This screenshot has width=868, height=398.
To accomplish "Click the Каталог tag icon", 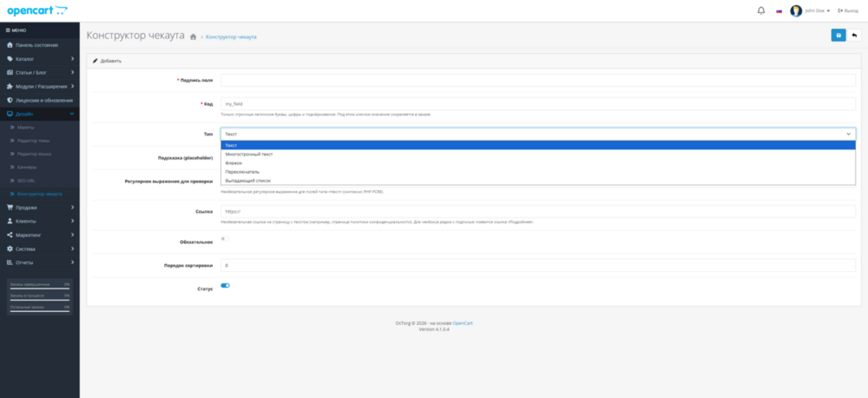I will [10, 59].
